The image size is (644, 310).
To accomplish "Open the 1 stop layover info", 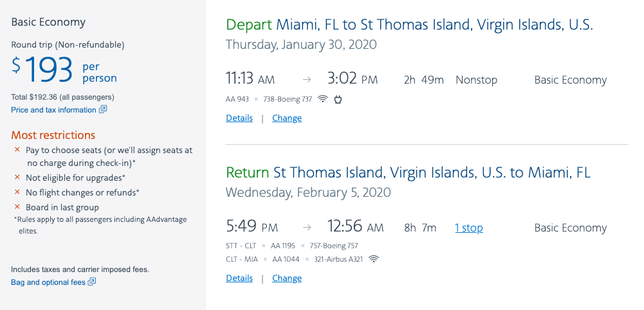I will click(469, 228).
